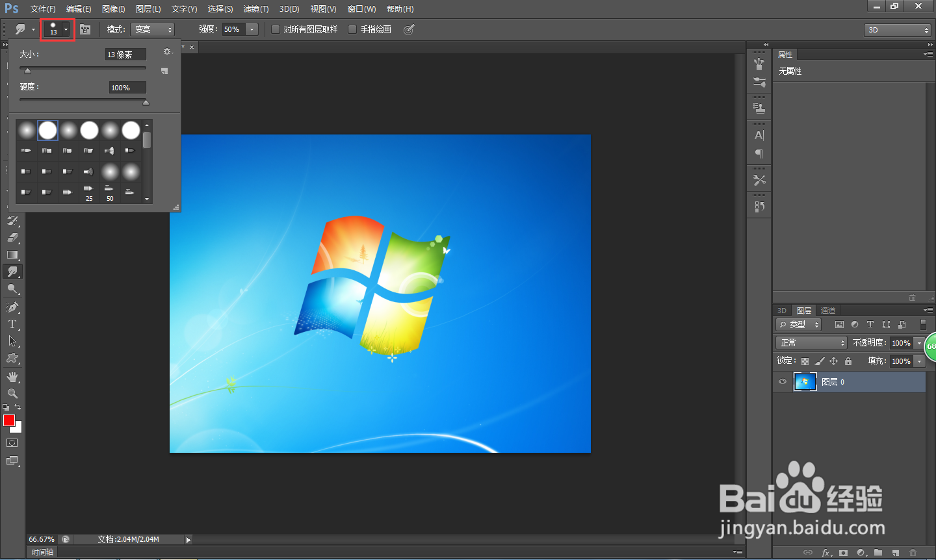The height and width of the screenshot is (560, 936).
Task: Toggle layer filtering switch on/off
Action: coord(923,324)
